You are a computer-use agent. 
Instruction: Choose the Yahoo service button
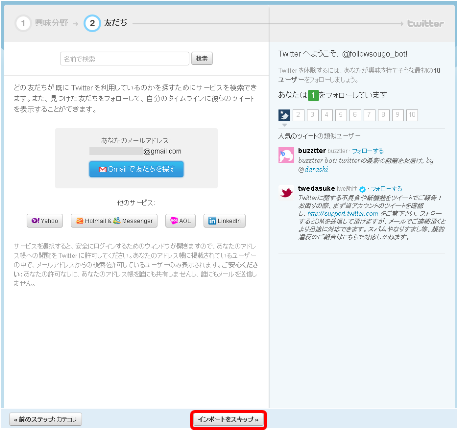pyautogui.click(x=45, y=221)
